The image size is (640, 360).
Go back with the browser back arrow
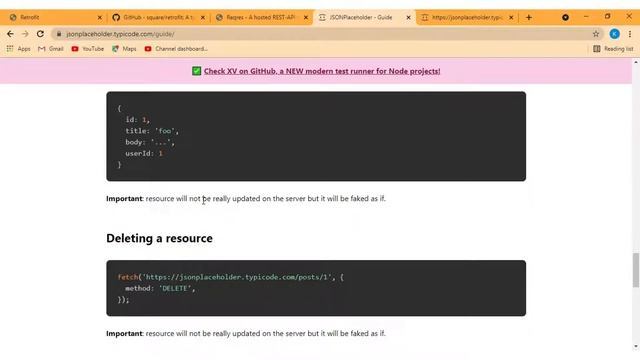point(10,34)
